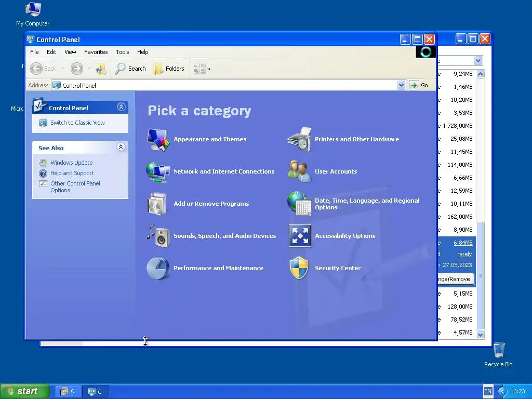Click the Help and Support link
This screenshot has height=399, width=532.
tap(72, 174)
